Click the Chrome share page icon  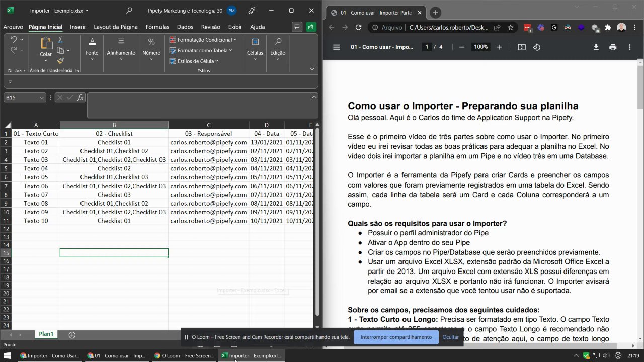(x=497, y=28)
